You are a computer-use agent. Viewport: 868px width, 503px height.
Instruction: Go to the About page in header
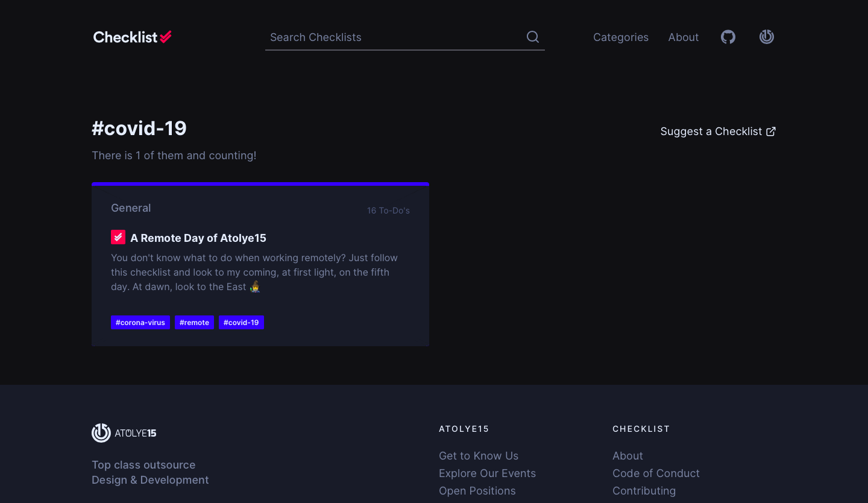pos(683,37)
